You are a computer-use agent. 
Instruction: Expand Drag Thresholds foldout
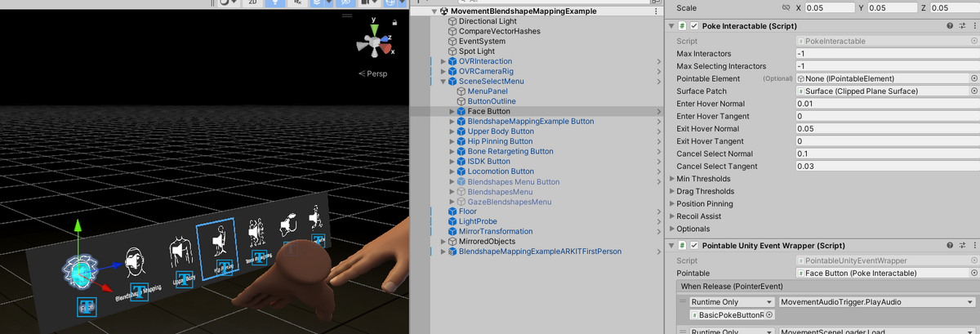coord(672,191)
